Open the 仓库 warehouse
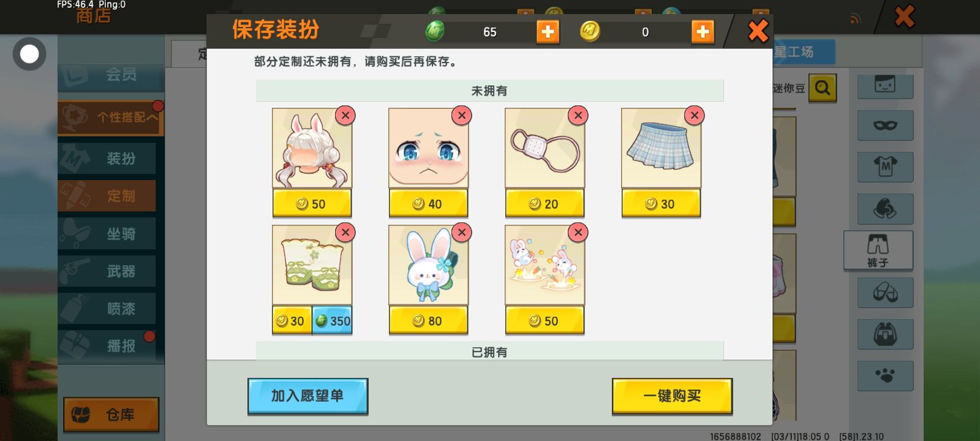Screen dimensions: 980x441 [111, 415]
